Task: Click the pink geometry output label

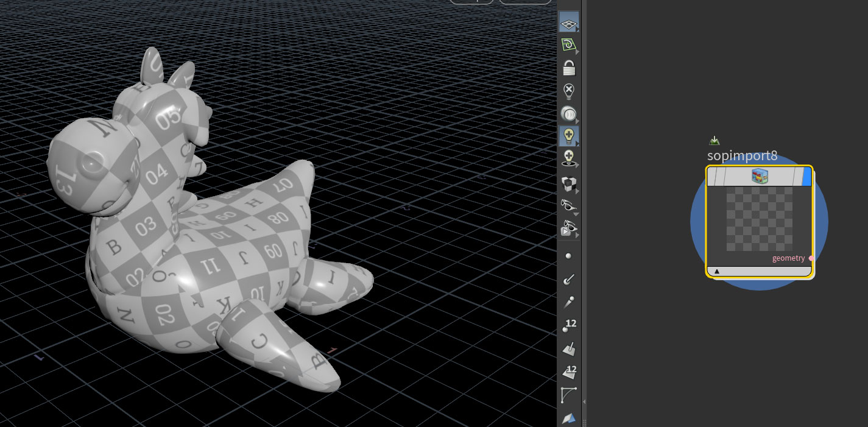Action: point(788,258)
